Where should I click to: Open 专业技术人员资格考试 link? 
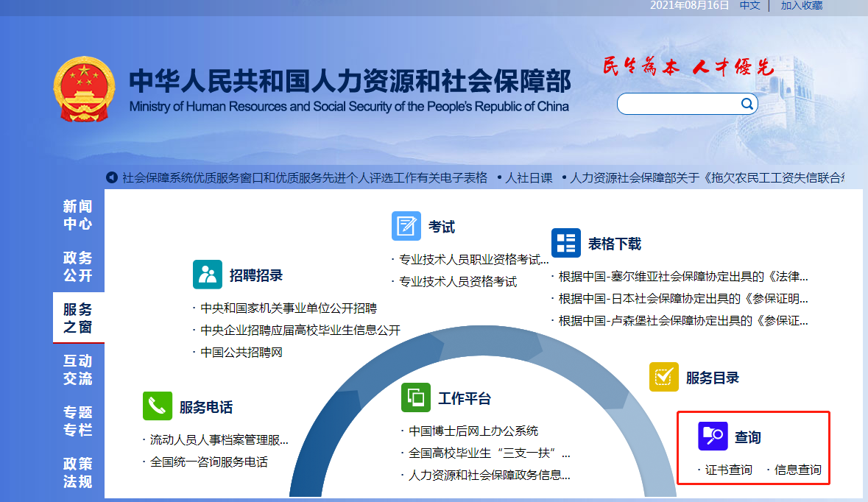(x=458, y=282)
